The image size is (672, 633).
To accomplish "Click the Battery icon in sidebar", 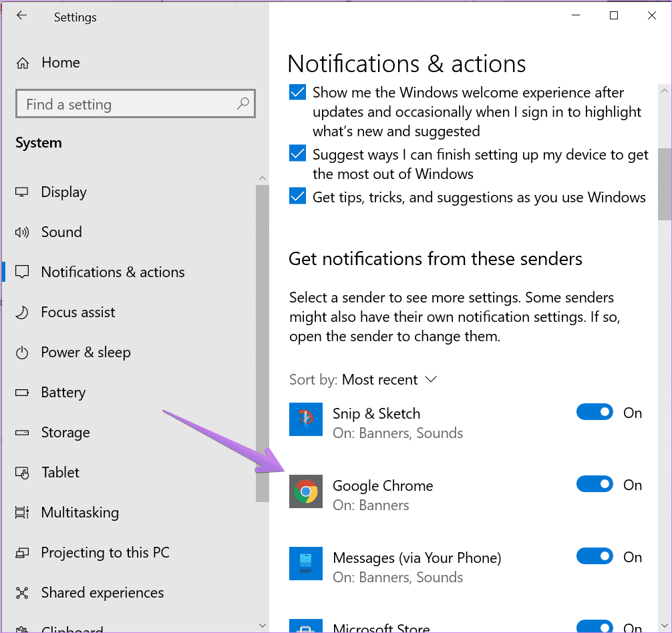I will coord(23,393).
